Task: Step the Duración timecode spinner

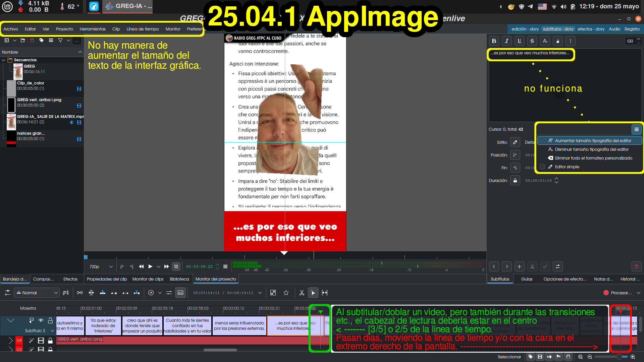Action: [x=556, y=180]
